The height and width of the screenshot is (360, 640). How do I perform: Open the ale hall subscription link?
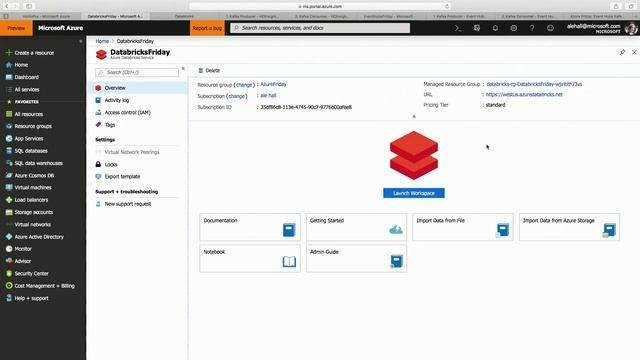[268, 96]
